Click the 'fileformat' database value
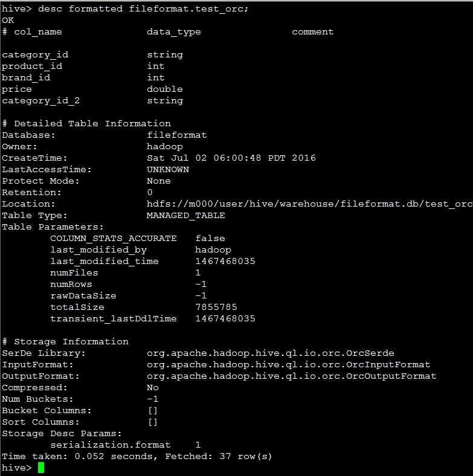The height and width of the screenshot is (476, 473). click(x=176, y=135)
